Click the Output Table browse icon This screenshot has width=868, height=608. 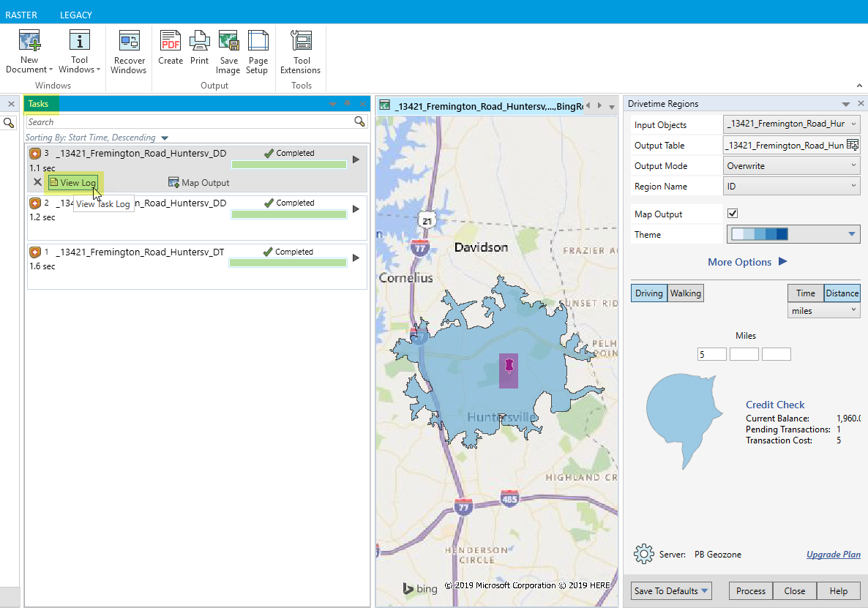click(853, 145)
